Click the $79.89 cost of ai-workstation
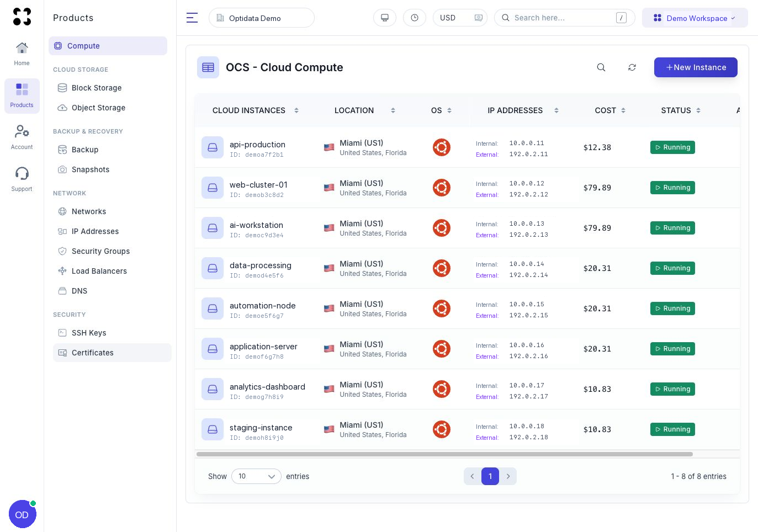Viewport: 758px width, 532px height. click(x=597, y=228)
